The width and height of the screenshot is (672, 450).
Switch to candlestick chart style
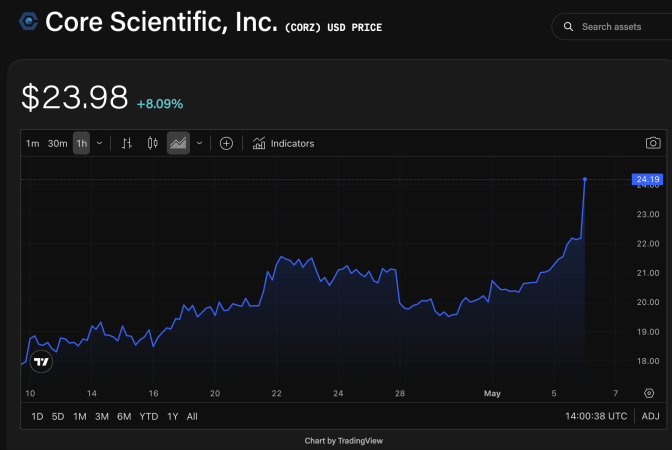153,144
